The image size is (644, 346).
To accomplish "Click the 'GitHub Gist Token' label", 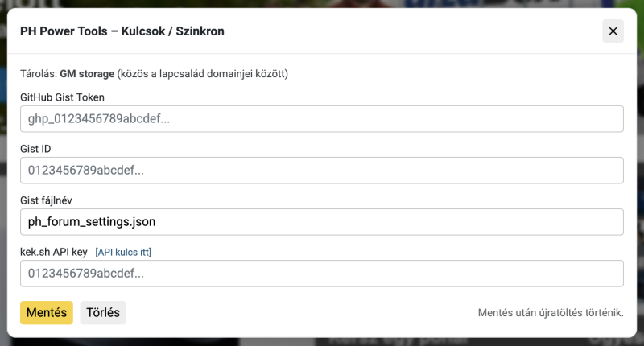I will click(x=62, y=97).
